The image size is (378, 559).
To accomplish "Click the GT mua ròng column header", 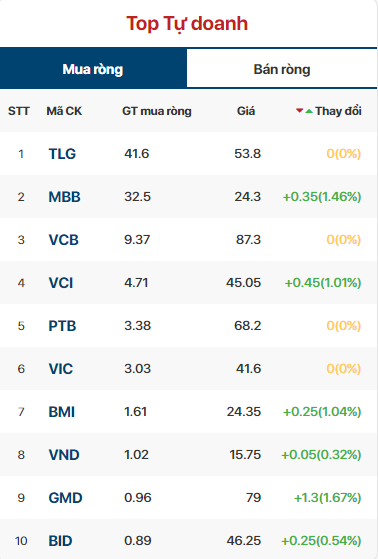I will 157,111.
